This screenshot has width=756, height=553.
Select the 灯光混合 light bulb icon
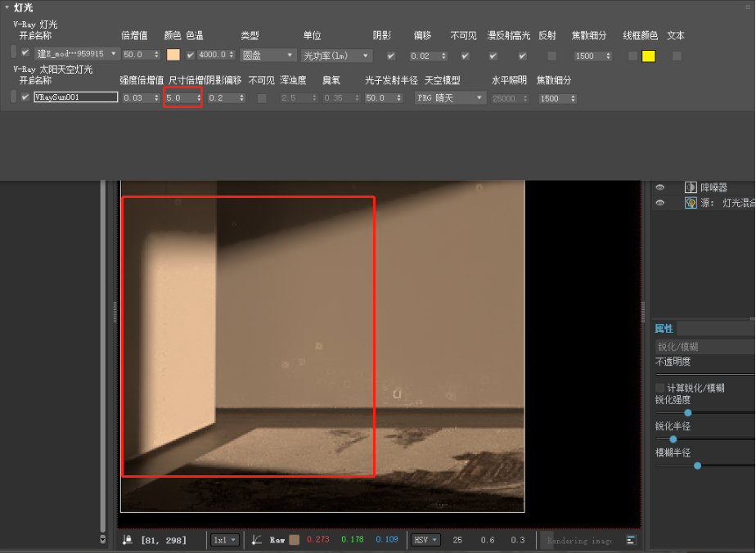[x=690, y=202]
